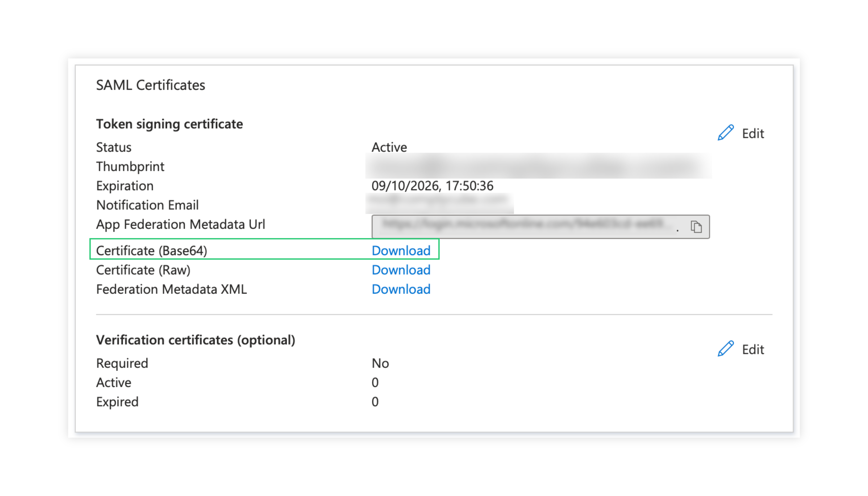Click the Active status value
868x496 pixels.
pyautogui.click(x=389, y=148)
